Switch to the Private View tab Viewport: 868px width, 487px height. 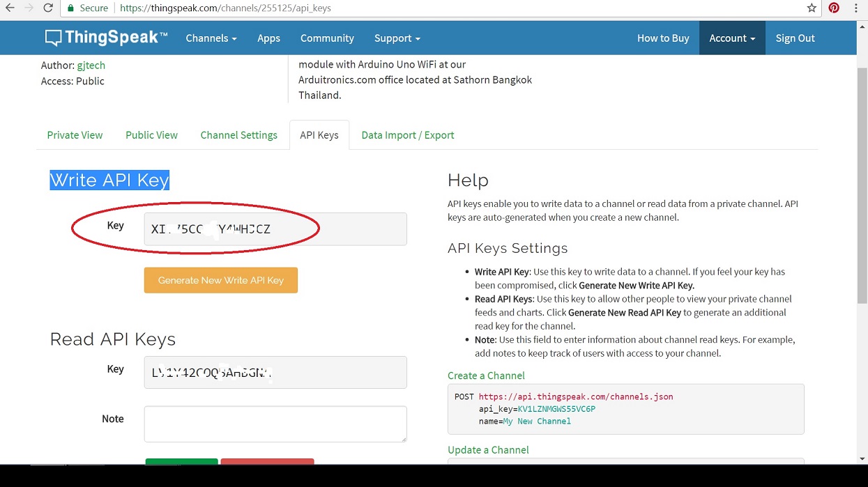coord(75,135)
